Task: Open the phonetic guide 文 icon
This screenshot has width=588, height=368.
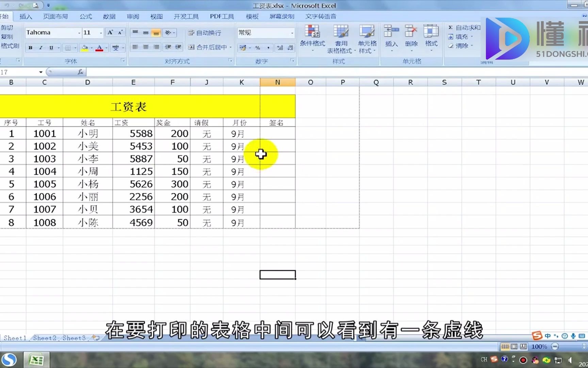Action: tap(116, 48)
